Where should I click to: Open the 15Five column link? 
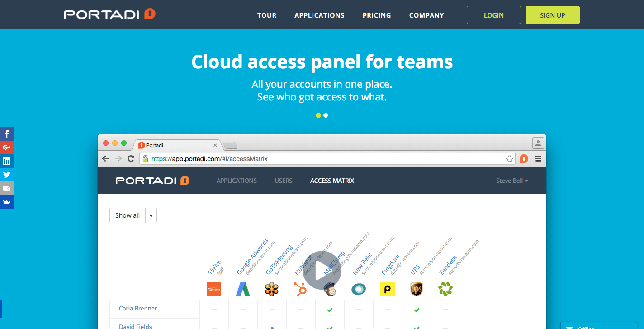(x=214, y=267)
